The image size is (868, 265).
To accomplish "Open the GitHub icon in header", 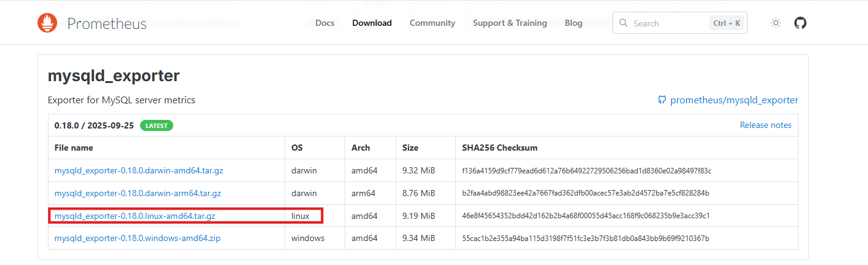I will click(x=800, y=23).
